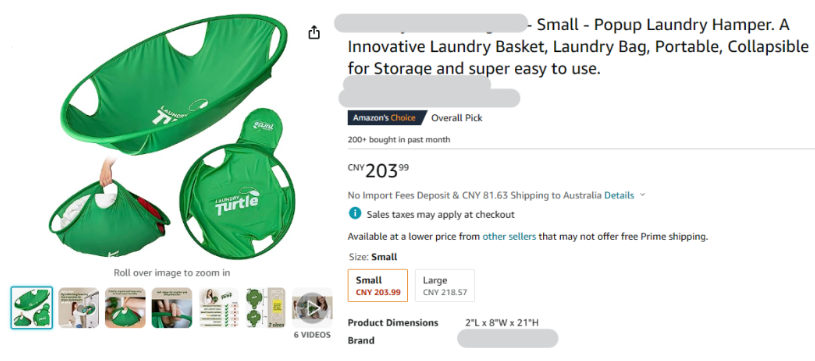Click the blue info icon near sales taxes
This screenshot has width=815, height=361.
[x=354, y=213]
